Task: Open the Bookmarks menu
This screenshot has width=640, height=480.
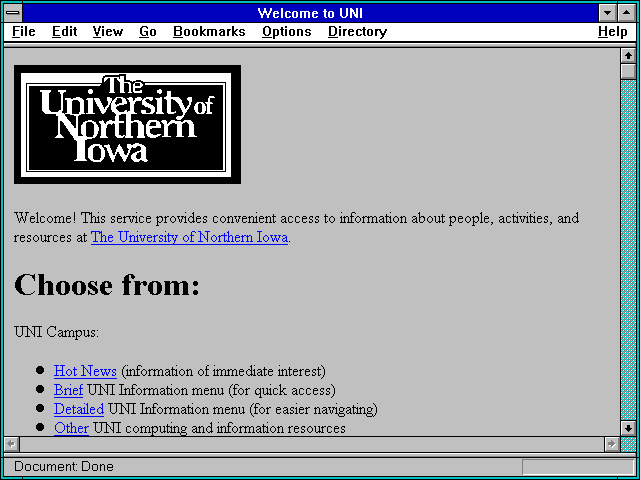Action: tap(209, 32)
